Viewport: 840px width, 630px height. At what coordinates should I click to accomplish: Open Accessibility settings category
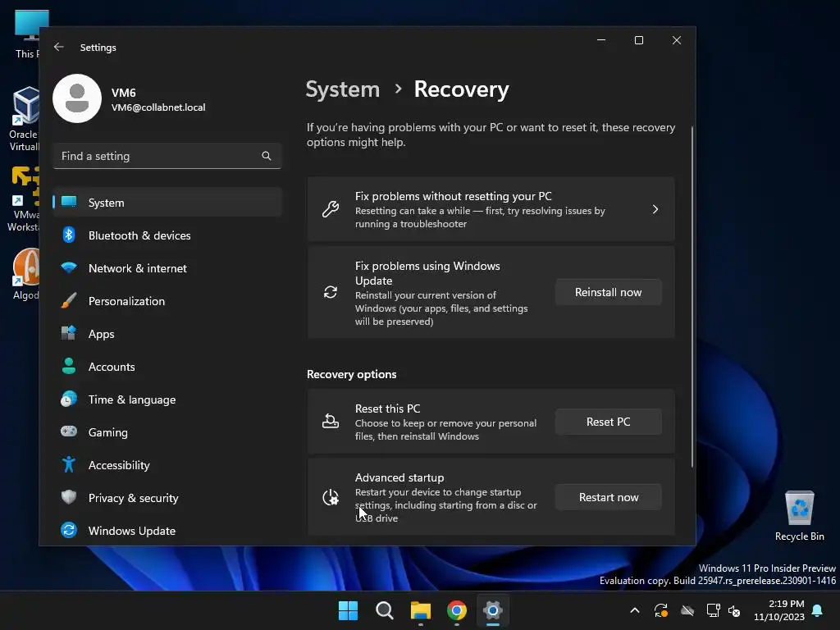[x=167, y=465]
